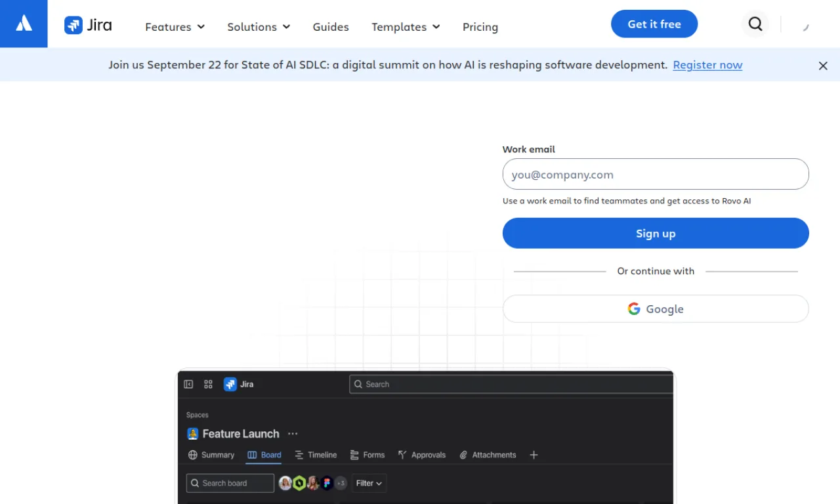Switch to the Attachments tab
This screenshot has height=504, width=840.
[488, 455]
